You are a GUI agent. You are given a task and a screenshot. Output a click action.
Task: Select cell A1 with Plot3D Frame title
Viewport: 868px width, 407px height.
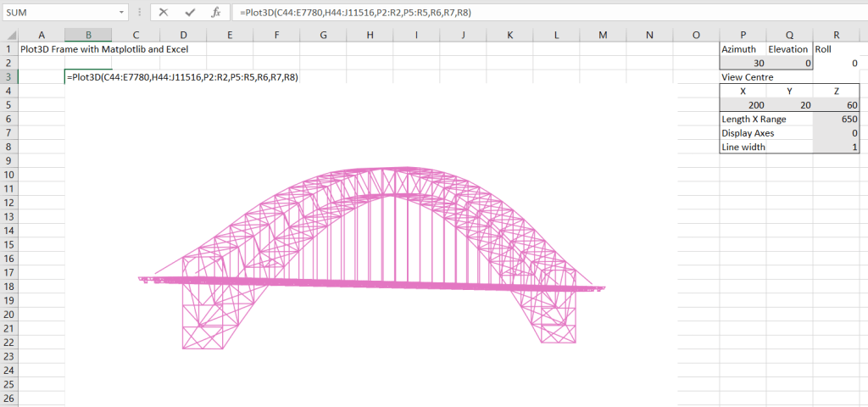click(41, 49)
